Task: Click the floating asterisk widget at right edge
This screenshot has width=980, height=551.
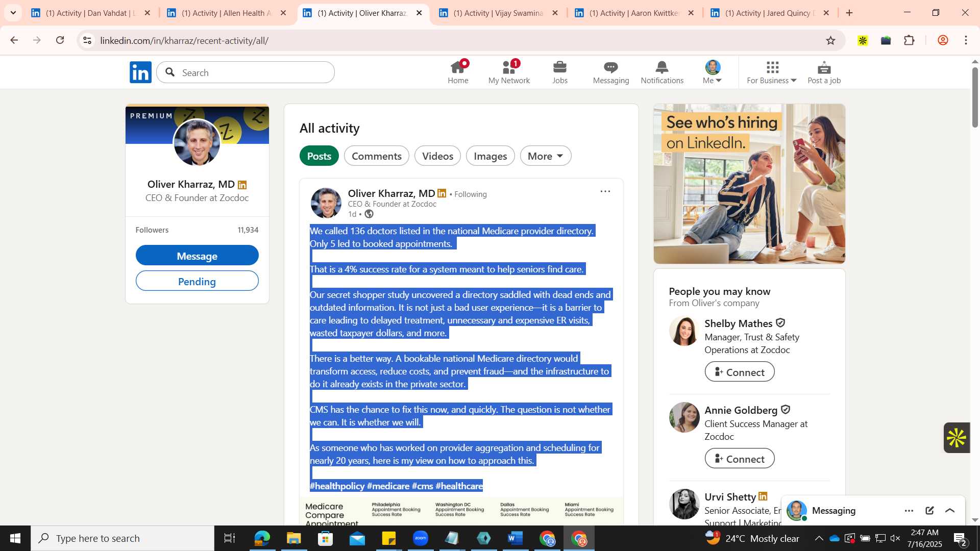Action: [x=957, y=438]
